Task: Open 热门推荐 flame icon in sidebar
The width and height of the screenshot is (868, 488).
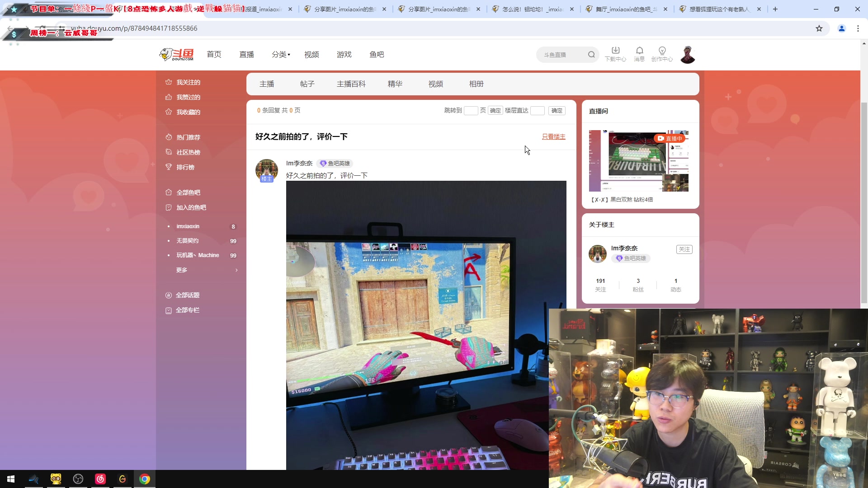Action: [x=168, y=137]
